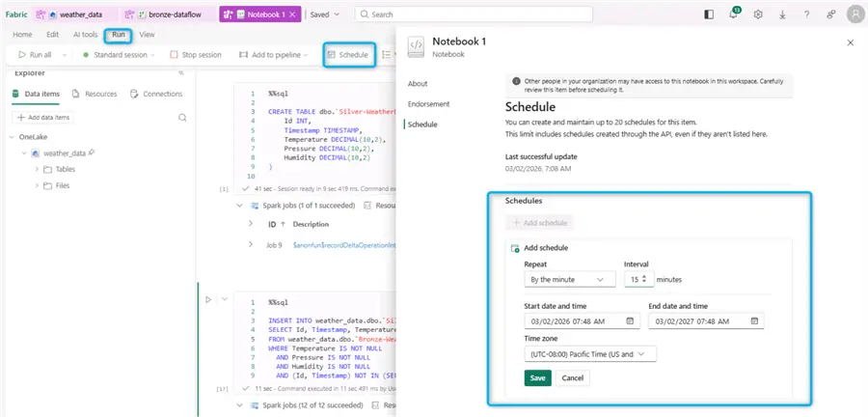Click the $anonfun$recordDeltaOperation job link
The image size is (868, 417).
(x=343, y=244)
